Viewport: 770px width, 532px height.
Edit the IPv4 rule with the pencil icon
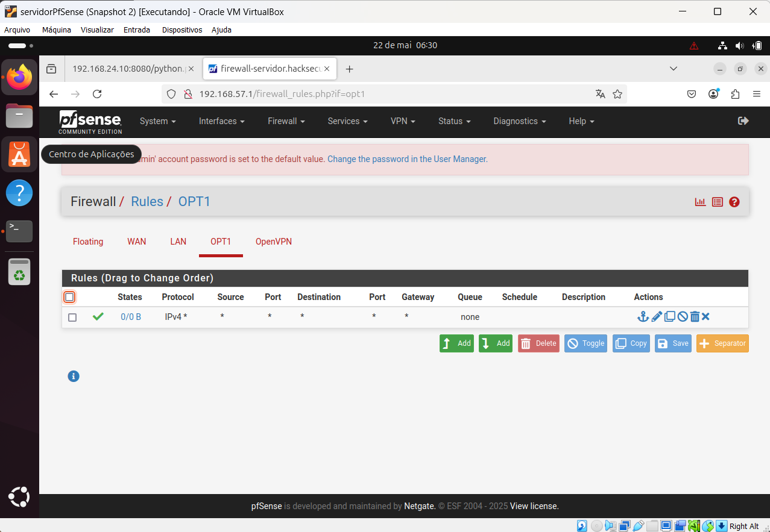(x=657, y=316)
